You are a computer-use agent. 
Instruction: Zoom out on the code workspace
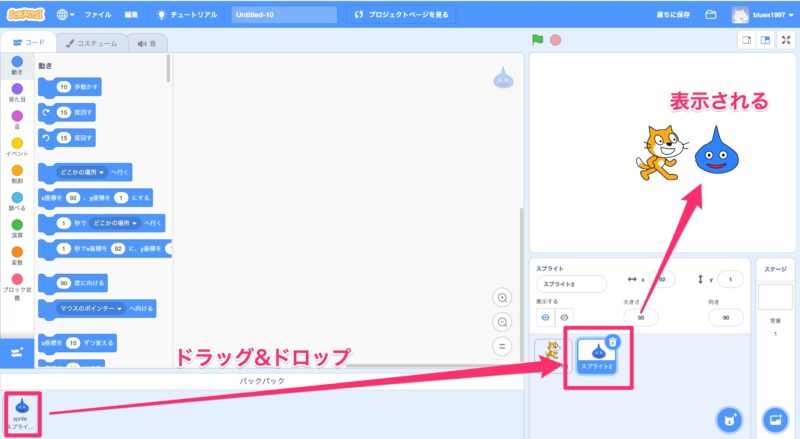point(503,321)
